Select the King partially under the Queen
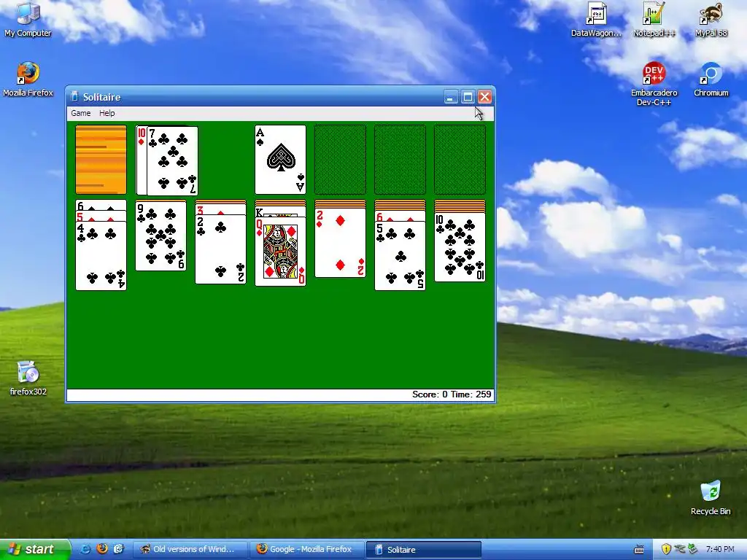 click(x=281, y=212)
